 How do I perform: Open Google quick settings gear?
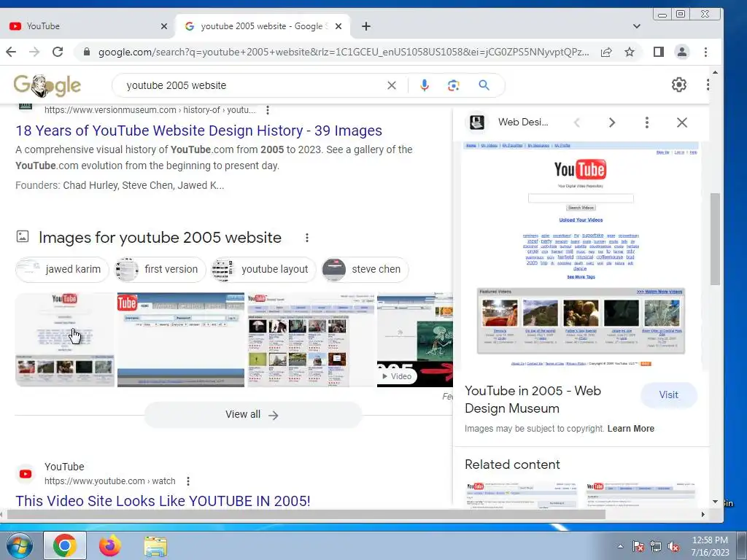[679, 85]
